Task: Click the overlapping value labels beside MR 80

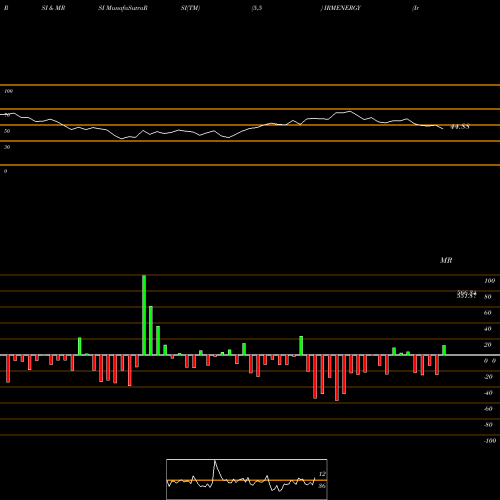Action: pyautogui.click(x=466, y=295)
